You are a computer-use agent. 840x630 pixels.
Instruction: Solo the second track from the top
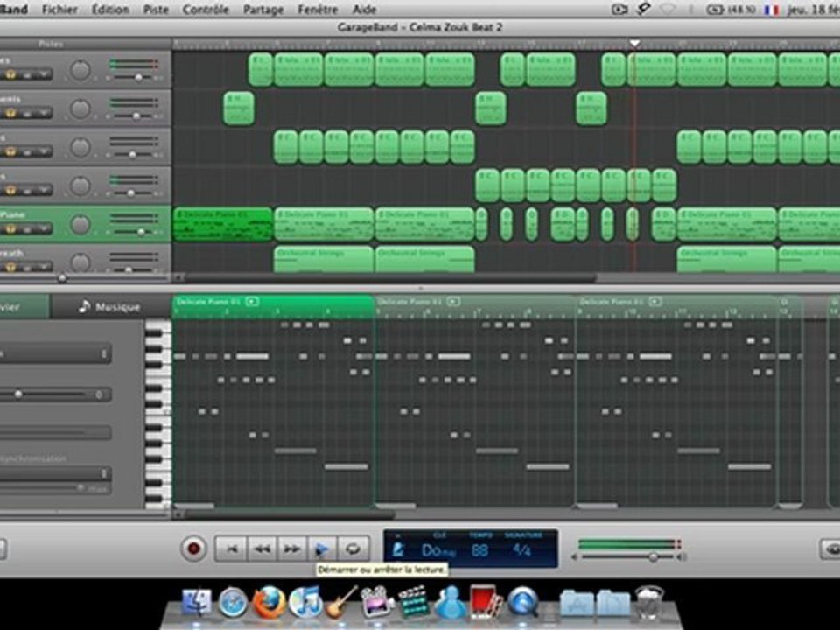[10, 113]
